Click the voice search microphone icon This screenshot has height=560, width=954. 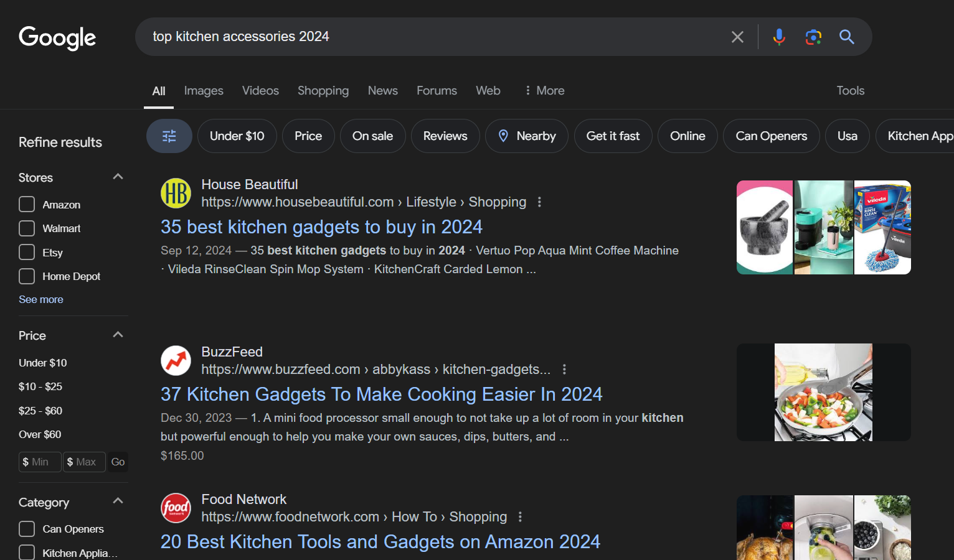point(778,37)
